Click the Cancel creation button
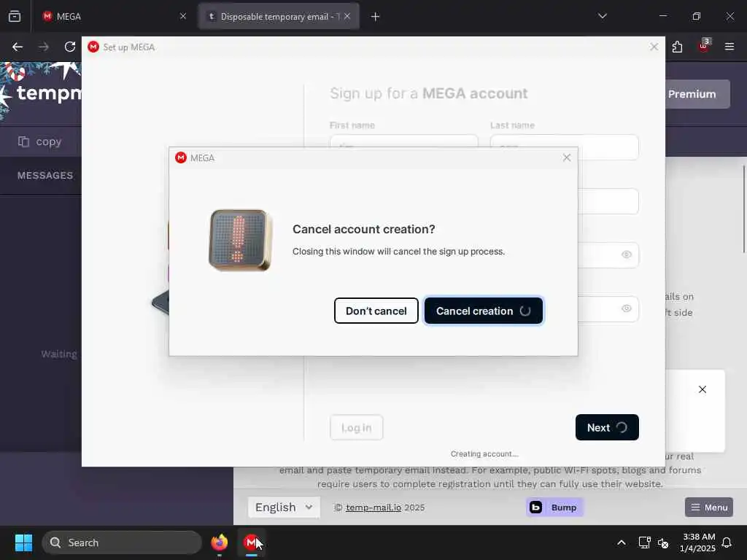Screen dimensions: 747x560 pyautogui.click(x=483, y=311)
